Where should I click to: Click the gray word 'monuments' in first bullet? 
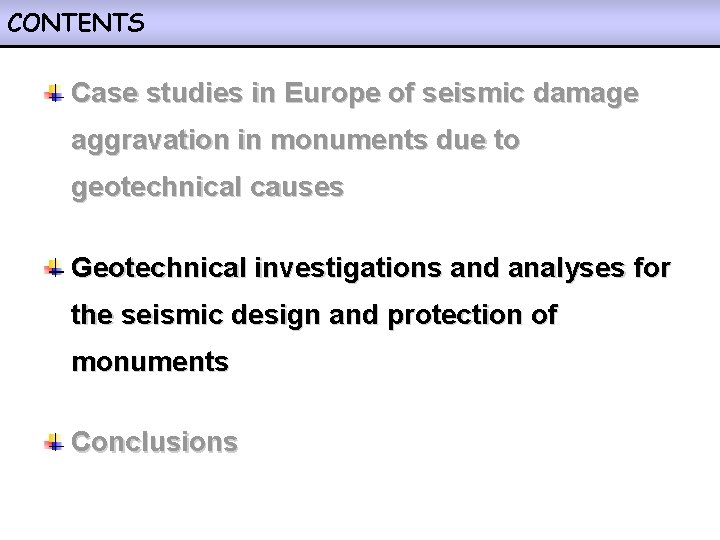tap(349, 141)
